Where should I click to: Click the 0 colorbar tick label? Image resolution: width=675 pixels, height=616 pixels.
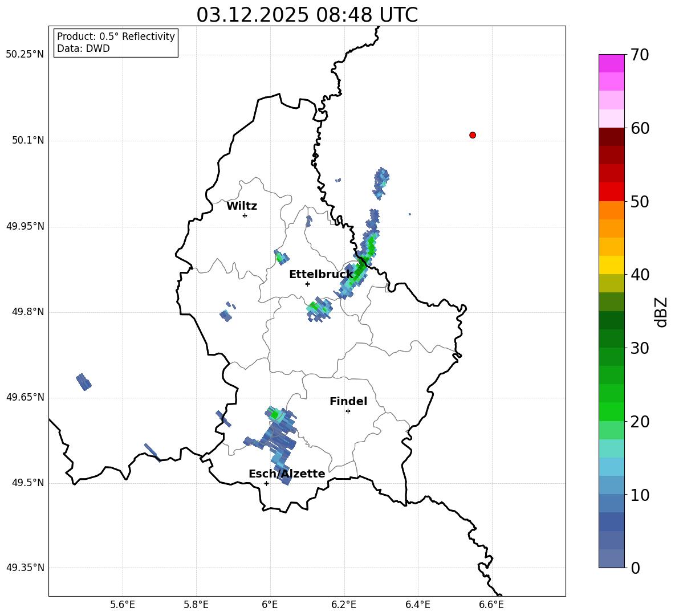pos(635,568)
